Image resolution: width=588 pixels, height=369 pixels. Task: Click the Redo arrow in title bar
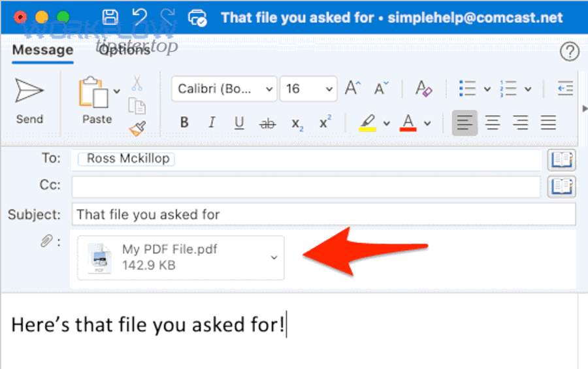[x=168, y=17]
